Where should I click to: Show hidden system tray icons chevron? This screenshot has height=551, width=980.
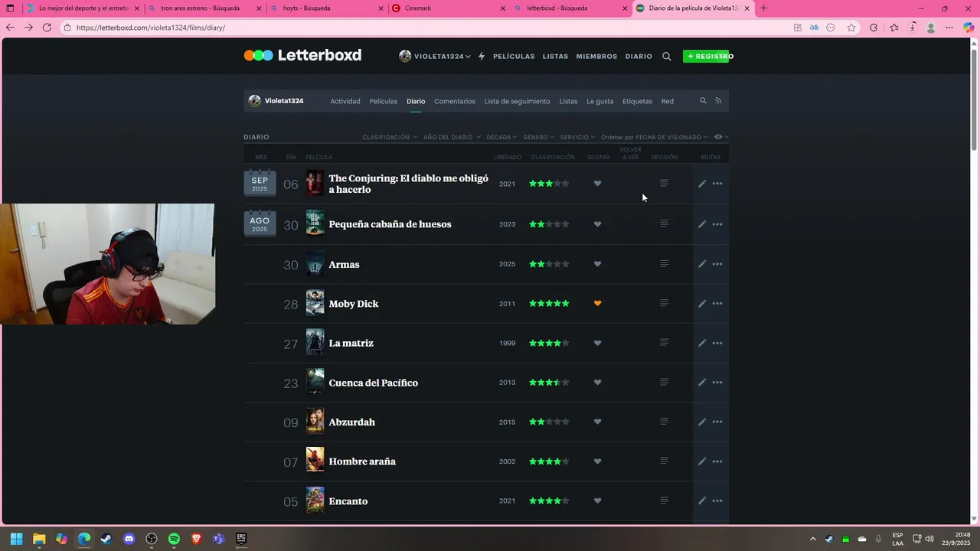[813, 539]
